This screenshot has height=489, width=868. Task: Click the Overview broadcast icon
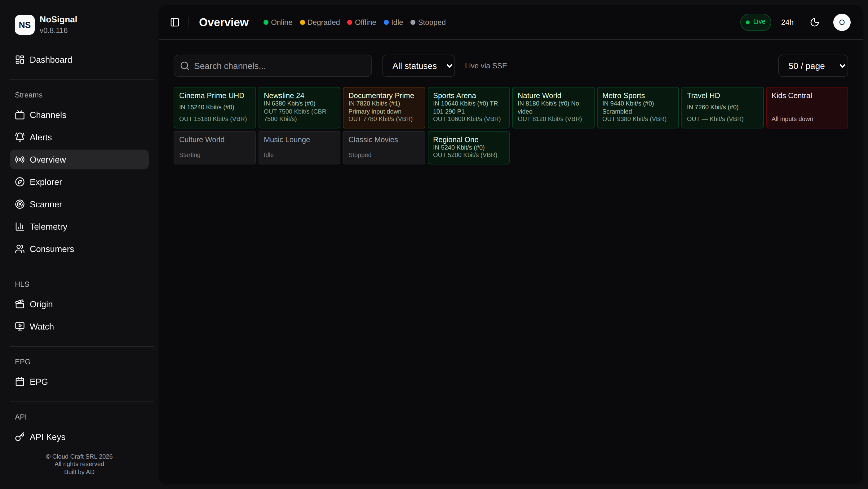coord(20,159)
